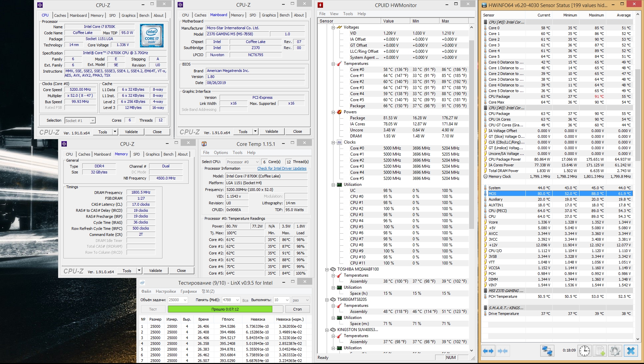Start logging with the HWiNFO log file icon

click(600, 351)
